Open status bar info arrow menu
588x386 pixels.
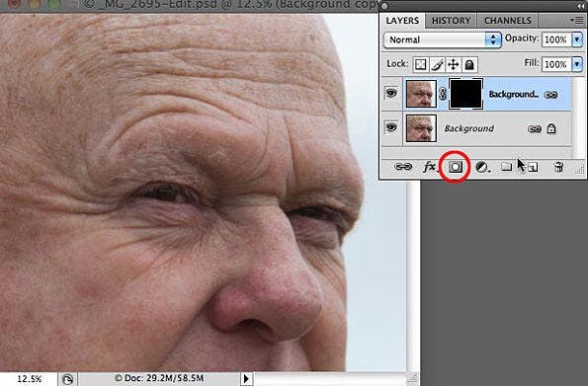(x=246, y=378)
